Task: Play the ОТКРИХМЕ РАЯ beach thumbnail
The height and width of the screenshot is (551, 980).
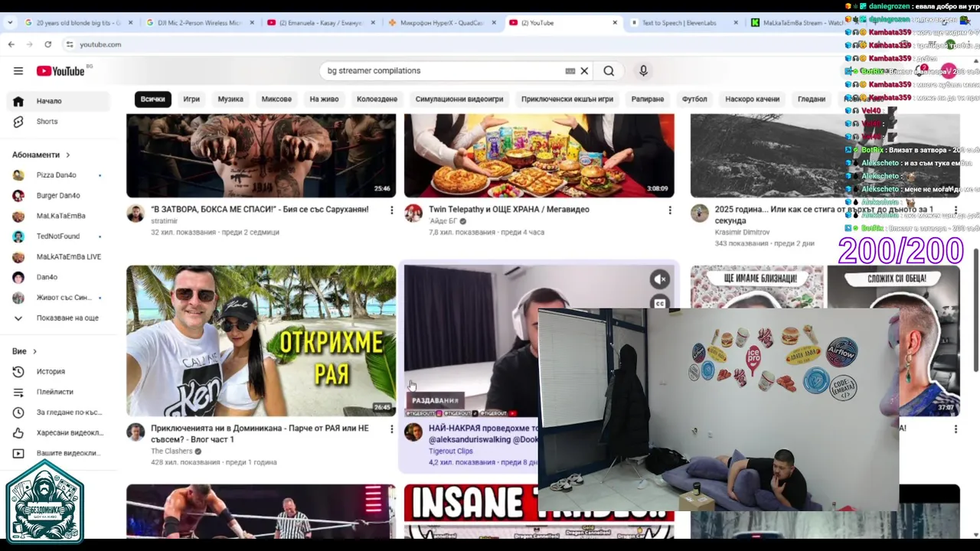Action: (x=261, y=341)
